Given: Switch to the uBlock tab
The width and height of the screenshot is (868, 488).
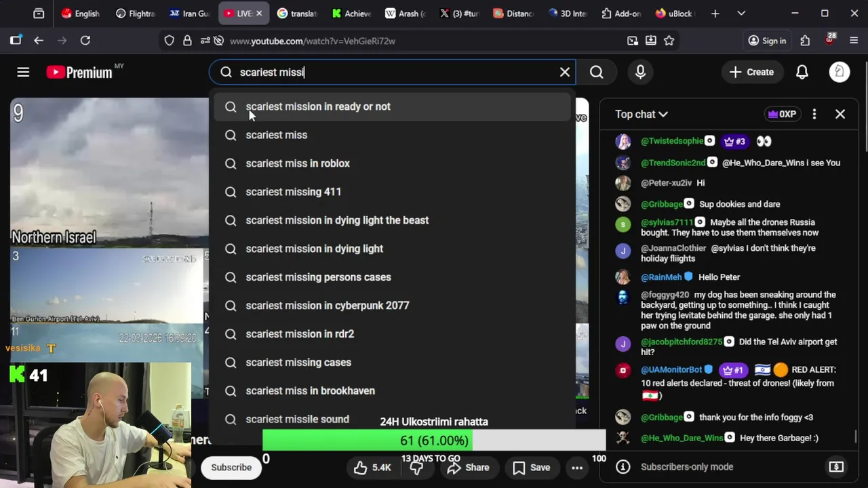Looking at the screenshot, I should (x=674, y=14).
